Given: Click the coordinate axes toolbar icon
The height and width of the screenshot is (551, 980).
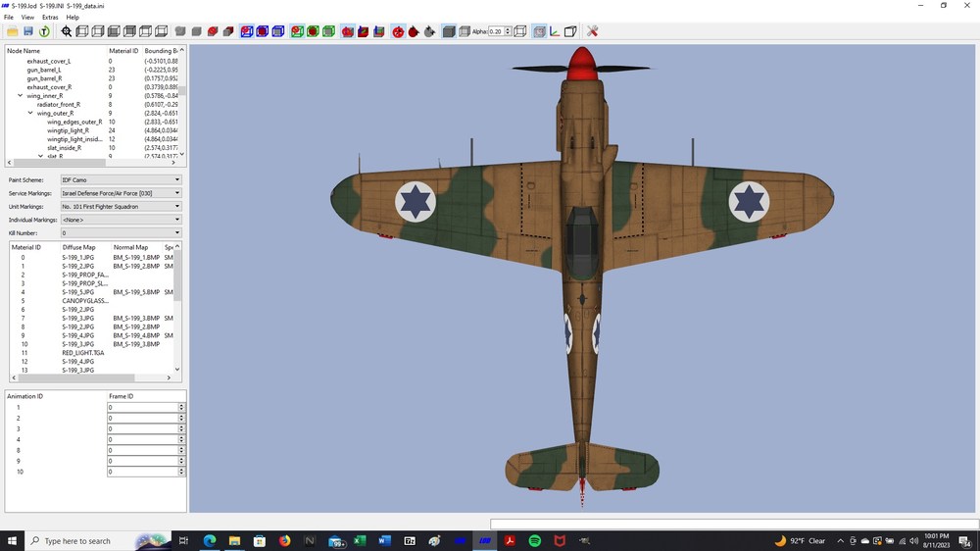Looking at the screenshot, I should [x=555, y=31].
